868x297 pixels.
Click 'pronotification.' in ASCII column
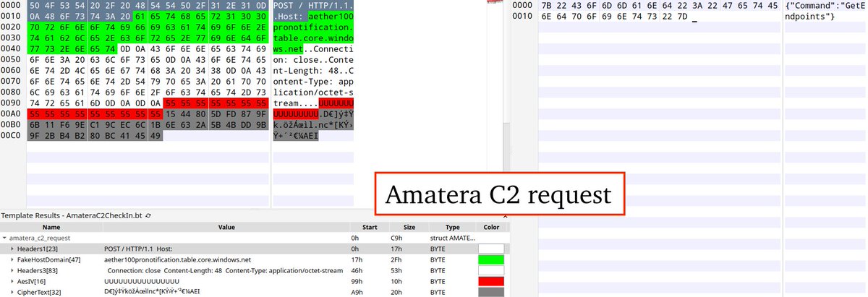pyautogui.click(x=313, y=26)
